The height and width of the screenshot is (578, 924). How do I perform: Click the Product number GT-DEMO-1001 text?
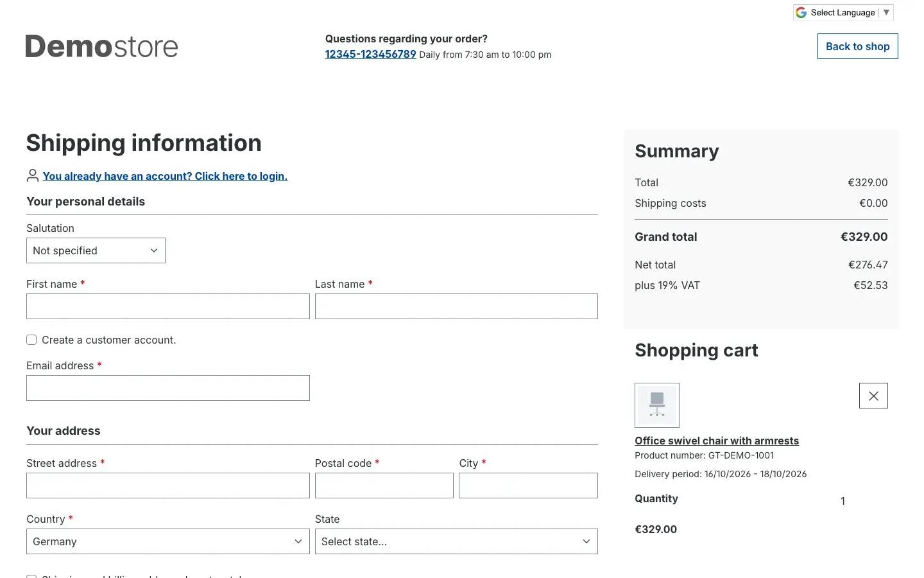704,455
